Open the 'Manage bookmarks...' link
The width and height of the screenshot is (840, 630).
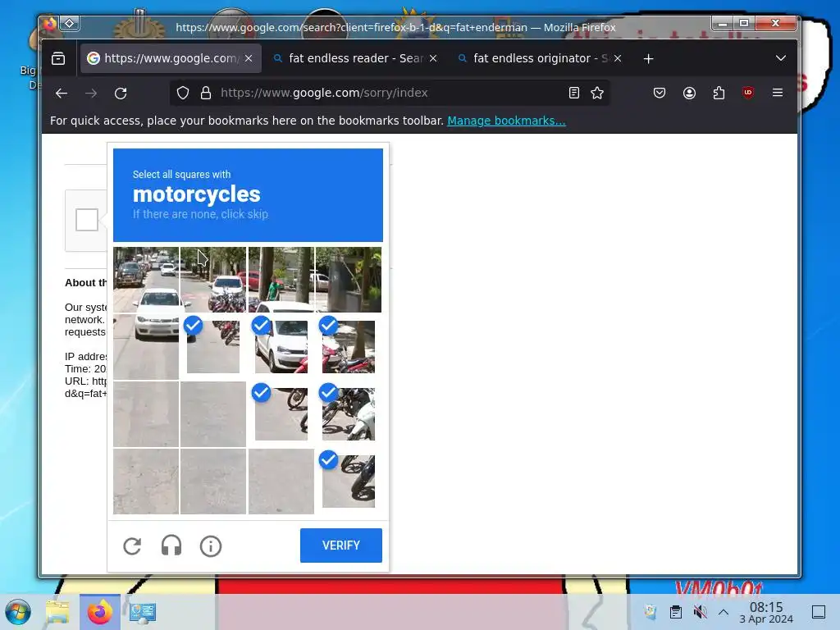[x=506, y=121]
